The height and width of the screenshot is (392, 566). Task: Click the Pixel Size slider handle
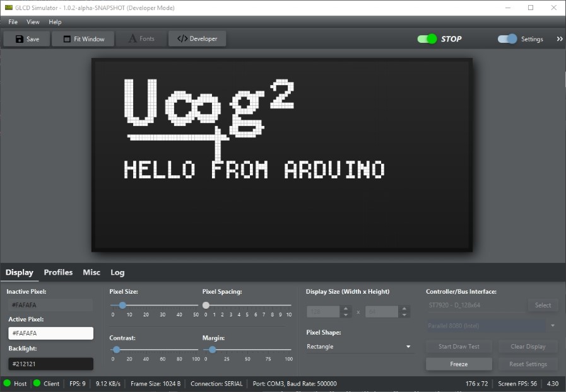(x=122, y=305)
